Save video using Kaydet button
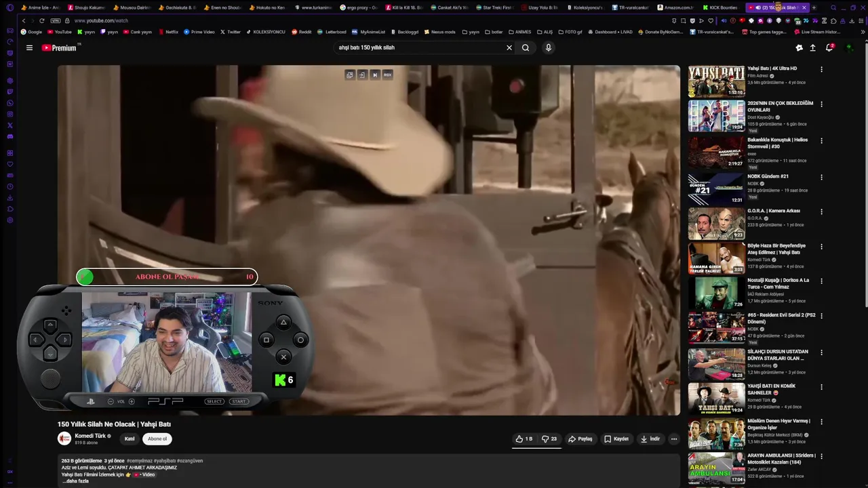Viewport: 868px width, 488px height. (616, 439)
